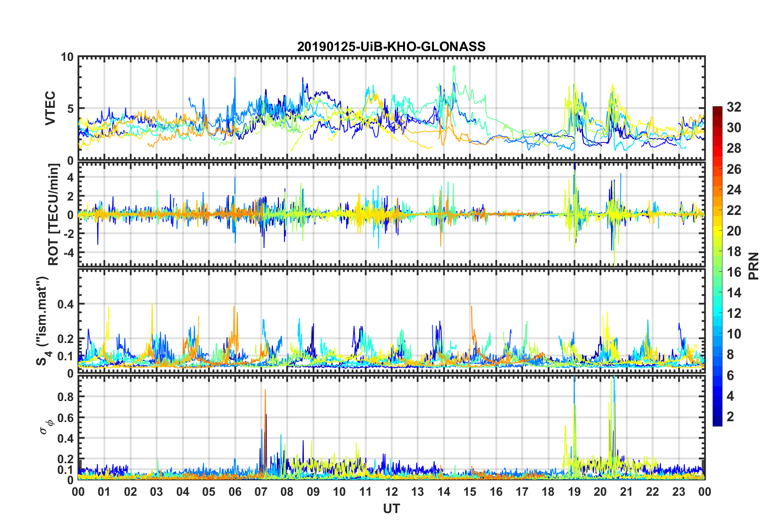
Task: Click S4 y-axis tick label 0.4
Action: (65, 304)
